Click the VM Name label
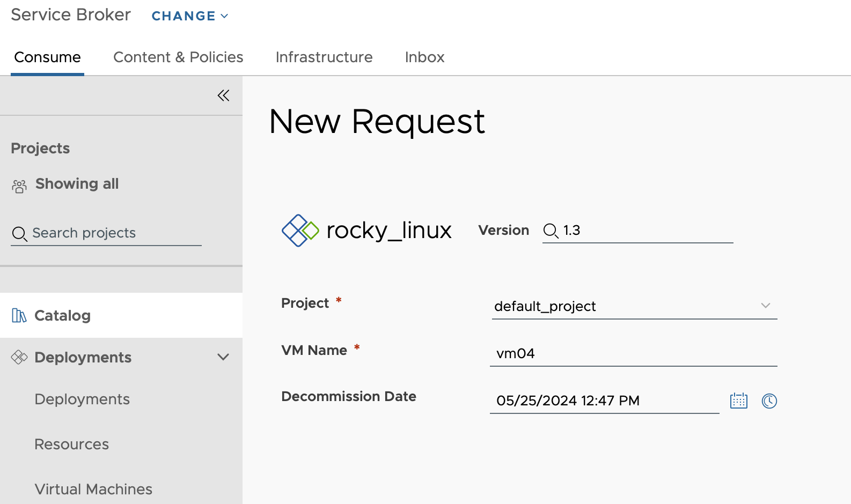Screen dimensions: 851x504 (x=314, y=350)
